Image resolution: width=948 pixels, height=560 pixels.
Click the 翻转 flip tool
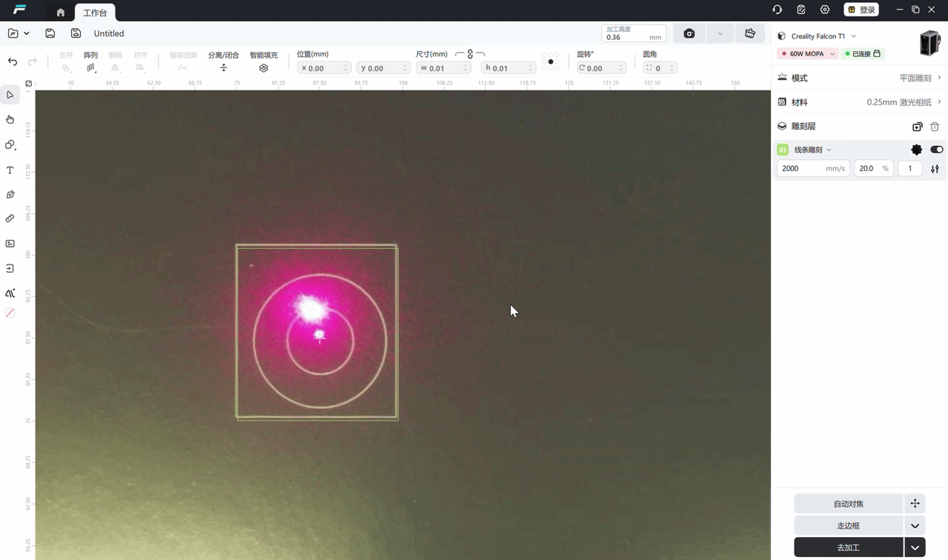(x=115, y=61)
